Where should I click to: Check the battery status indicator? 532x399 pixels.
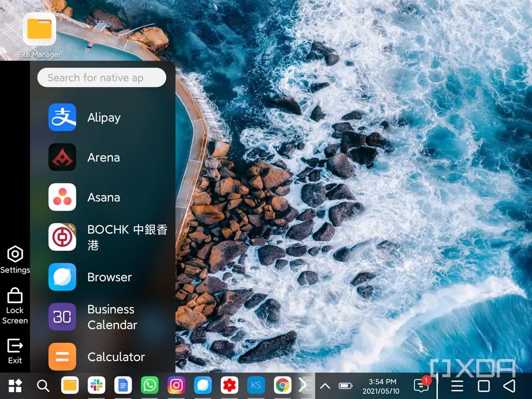[x=345, y=385]
